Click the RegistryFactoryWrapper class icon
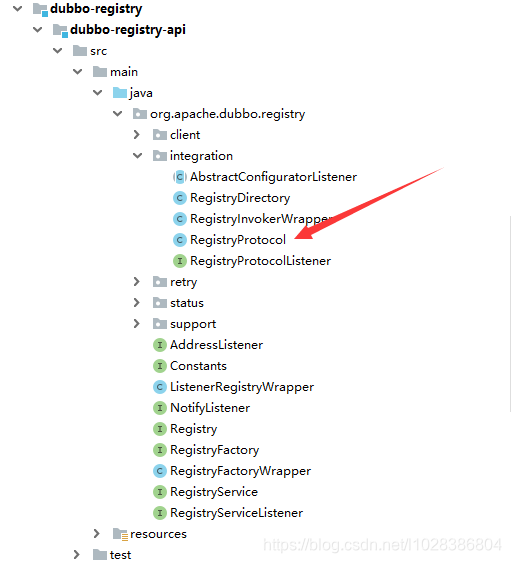The height and width of the screenshot is (563, 511). (160, 471)
